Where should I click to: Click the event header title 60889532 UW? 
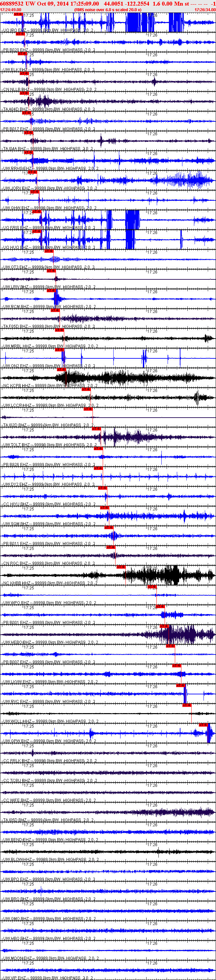[x=18, y=4]
